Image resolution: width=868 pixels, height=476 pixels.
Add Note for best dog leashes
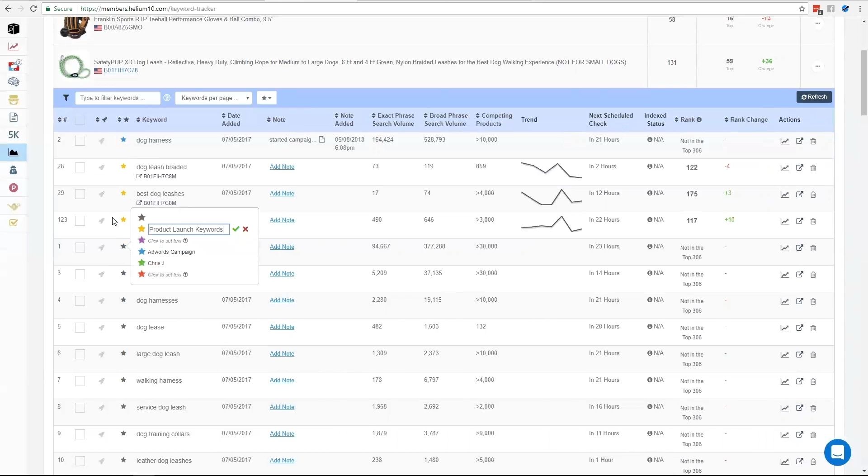click(x=282, y=194)
